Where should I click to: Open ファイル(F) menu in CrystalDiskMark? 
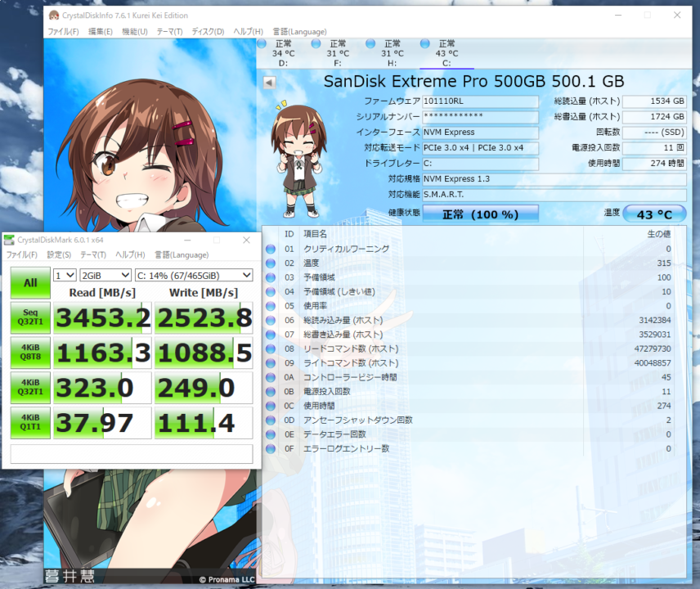click(21, 254)
